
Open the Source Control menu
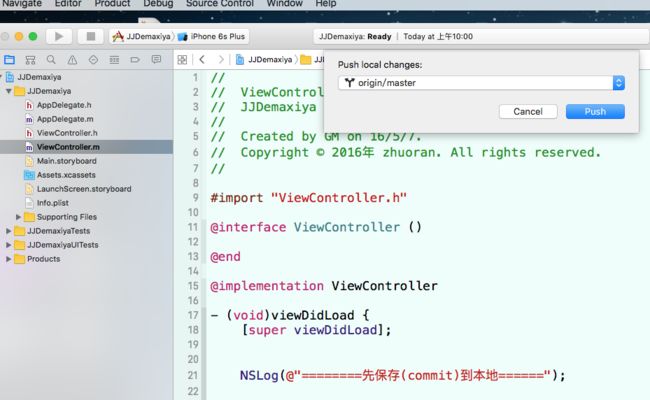pos(220,4)
